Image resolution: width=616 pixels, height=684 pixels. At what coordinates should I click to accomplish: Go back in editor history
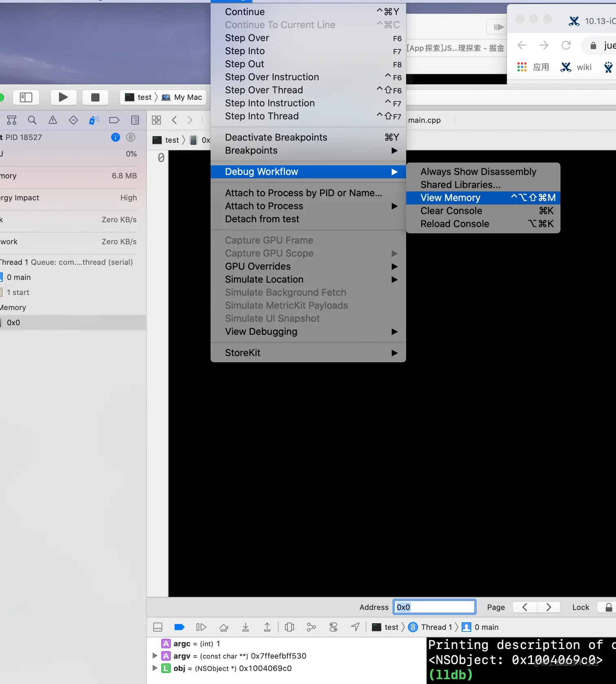(x=174, y=120)
